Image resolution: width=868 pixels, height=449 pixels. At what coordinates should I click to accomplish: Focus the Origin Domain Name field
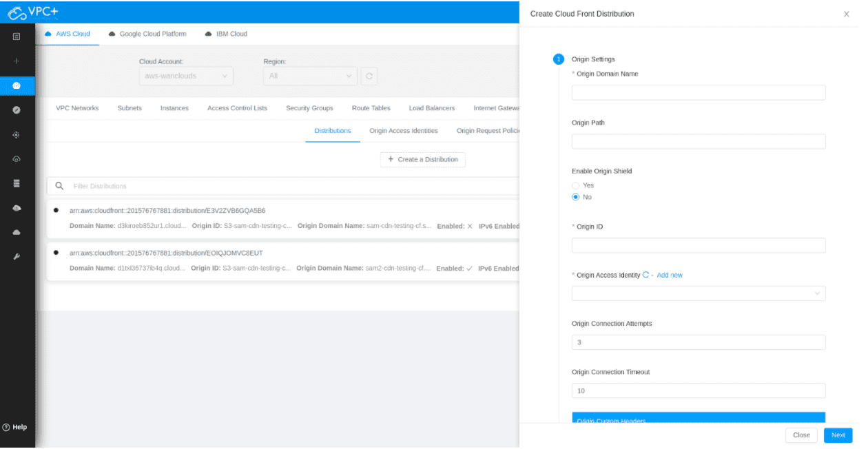pyautogui.click(x=699, y=92)
